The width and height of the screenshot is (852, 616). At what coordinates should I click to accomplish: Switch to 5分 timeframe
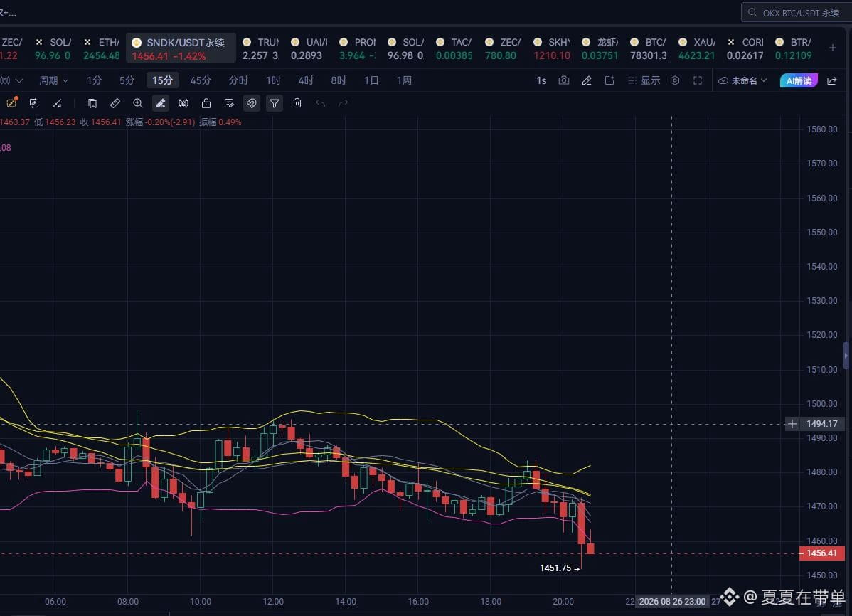tap(127, 80)
